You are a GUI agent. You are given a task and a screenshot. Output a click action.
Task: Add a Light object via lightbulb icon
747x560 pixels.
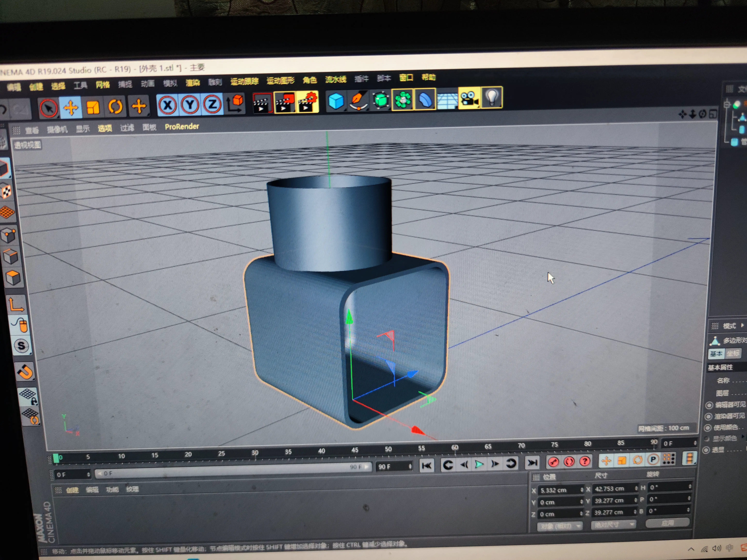point(492,98)
